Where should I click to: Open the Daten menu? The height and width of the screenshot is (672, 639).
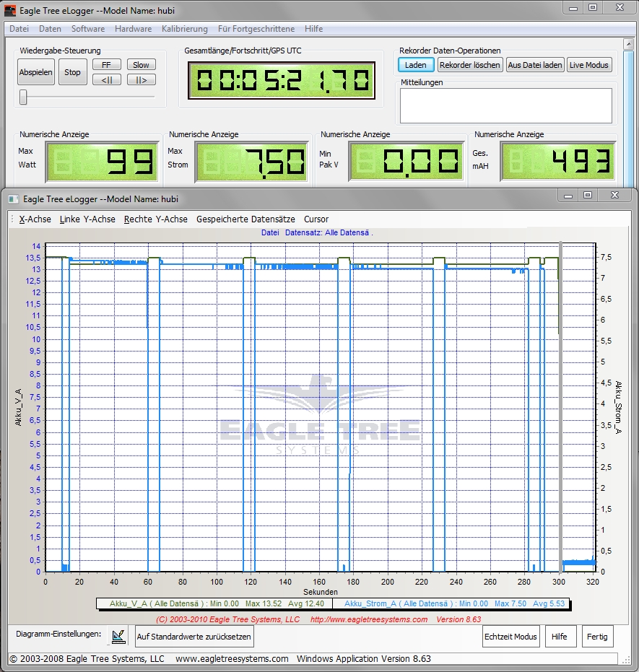coord(50,29)
